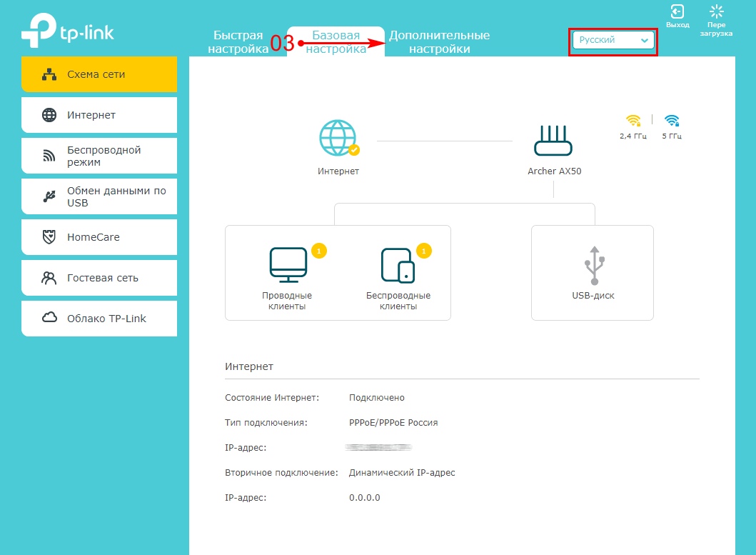Open Гостевая сеть in the sidebar
The height and width of the screenshot is (555, 756).
99,278
